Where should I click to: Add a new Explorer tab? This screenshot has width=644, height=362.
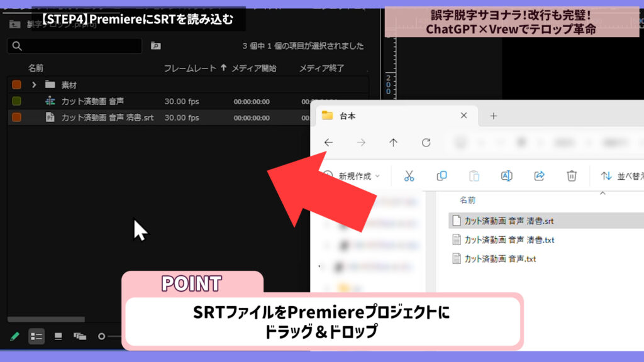click(x=493, y=116)
